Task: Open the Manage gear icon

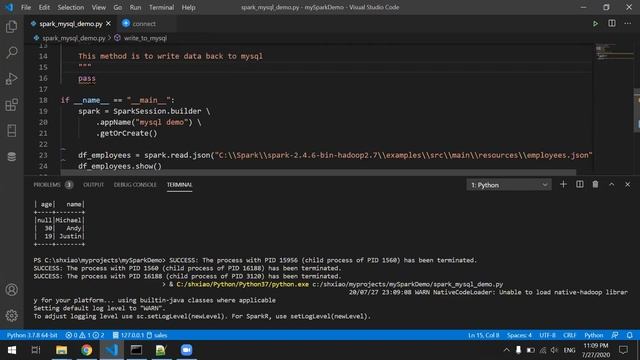Action: coord(11,315)
